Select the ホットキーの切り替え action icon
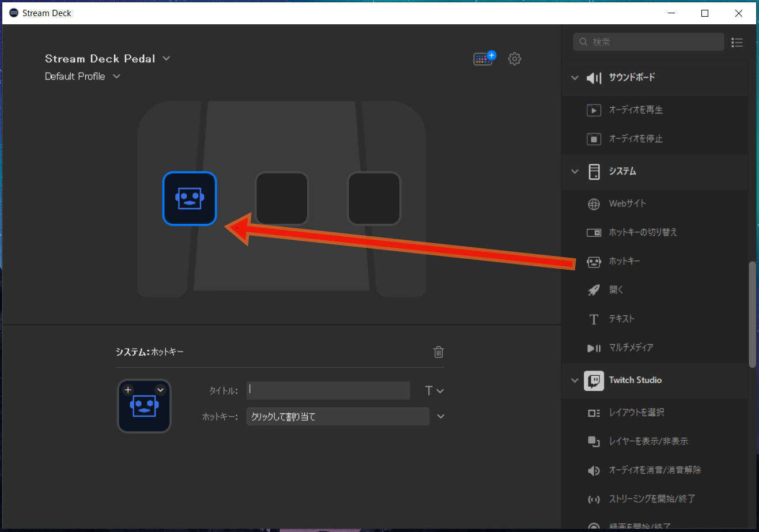The height and width of the screenshot is (532, 759). (x=594, y=232)
